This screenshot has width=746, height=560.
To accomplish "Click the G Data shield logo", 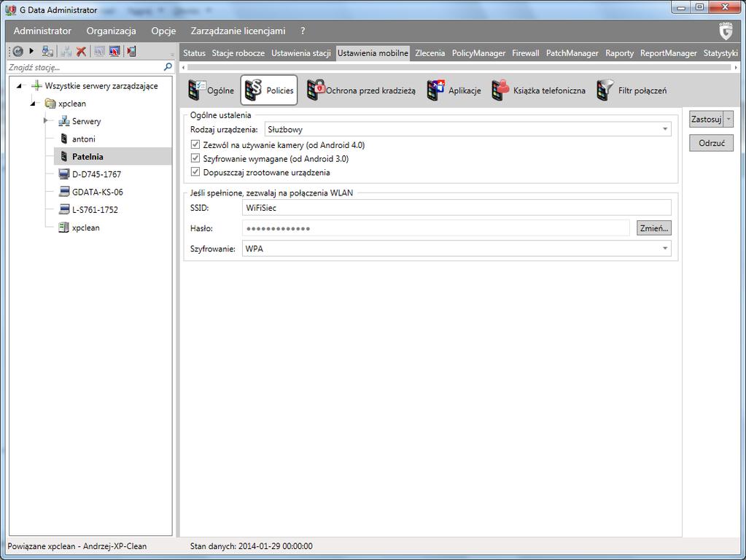I will pyautogui.click(x=726, y=31).
